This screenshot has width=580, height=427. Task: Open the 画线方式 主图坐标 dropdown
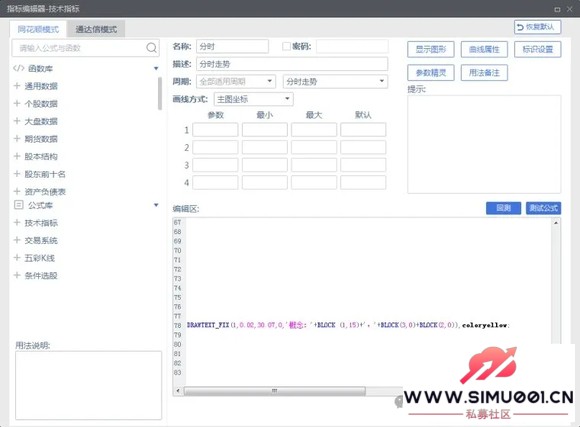pos(253,99)
